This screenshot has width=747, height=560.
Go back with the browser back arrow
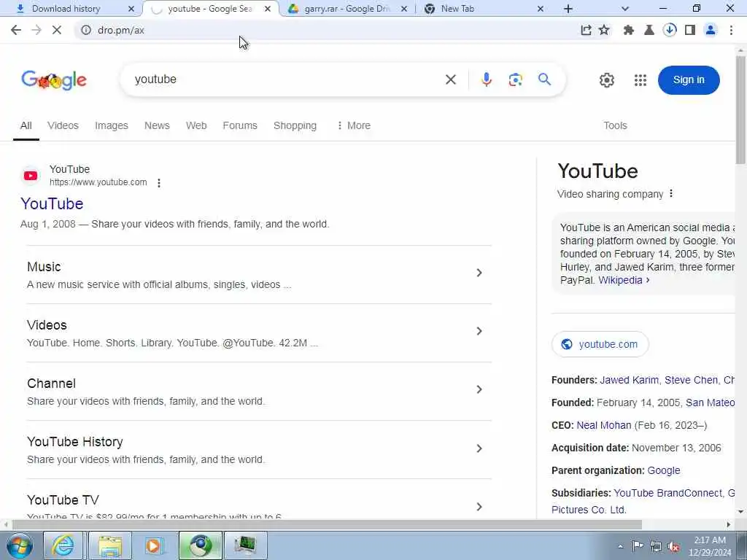coord(16,30)
